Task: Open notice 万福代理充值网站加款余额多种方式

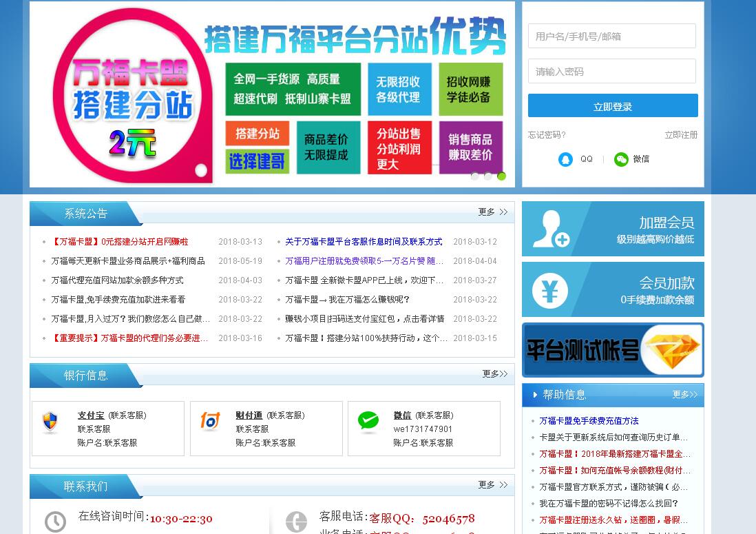Action: point(117,280)
